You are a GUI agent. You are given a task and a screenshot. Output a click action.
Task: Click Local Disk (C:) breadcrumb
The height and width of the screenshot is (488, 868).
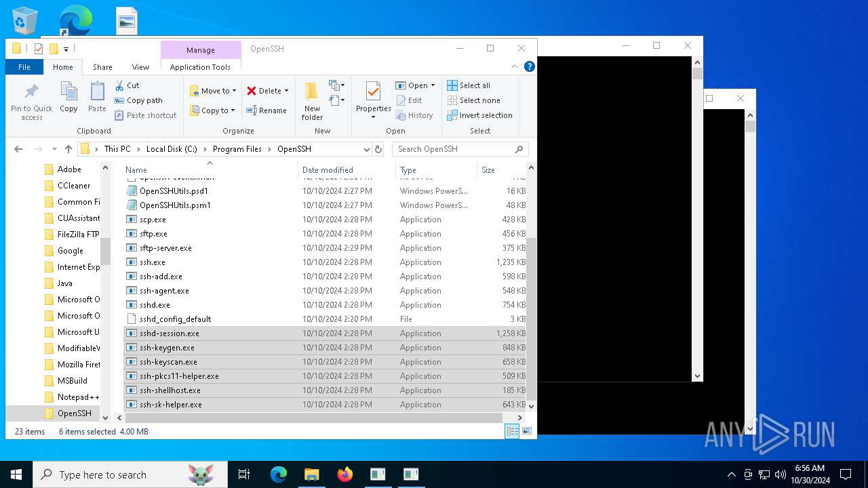pyautogui.click(x=172, y=149)
